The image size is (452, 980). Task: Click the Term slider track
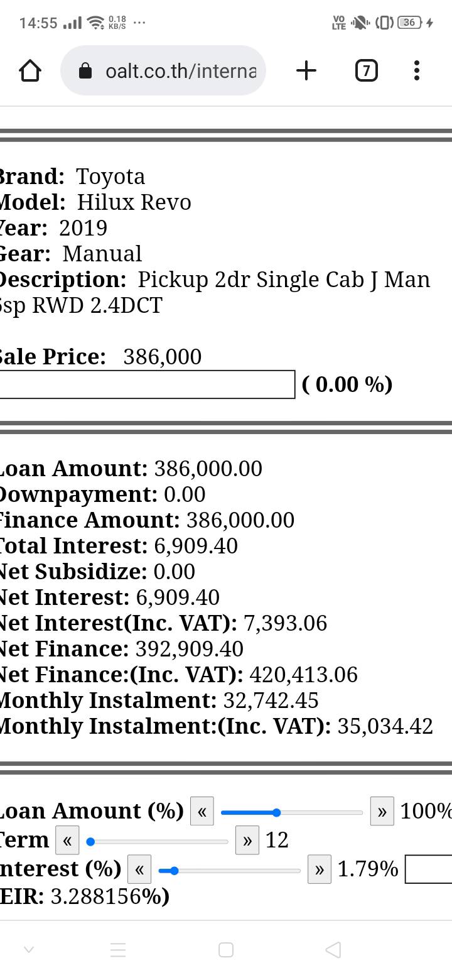(159, 842)
